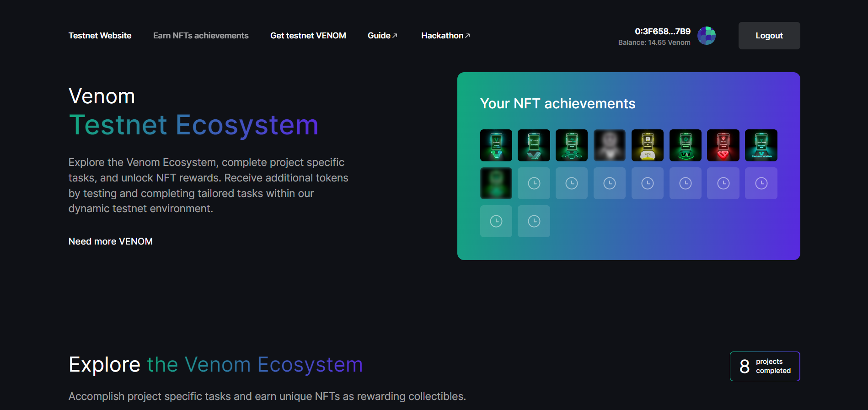868x410 pixels.
Task: Click first pending clock slot in second row
Action: 534,183
